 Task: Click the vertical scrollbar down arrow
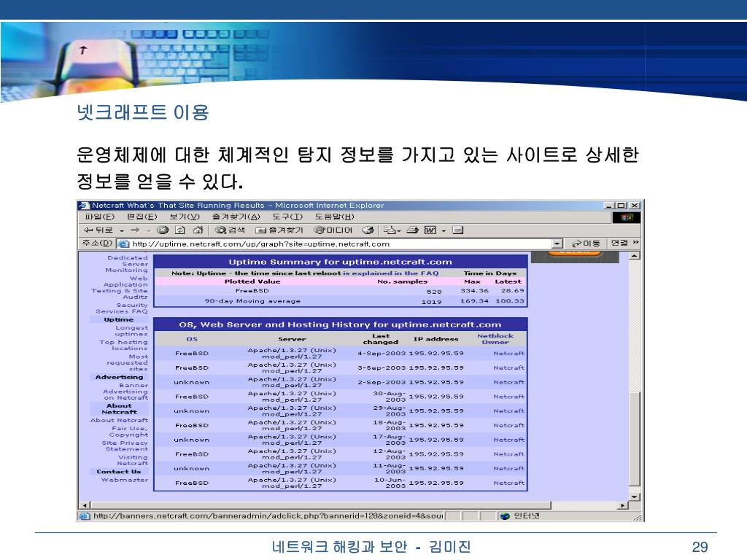tap(634, 497)
